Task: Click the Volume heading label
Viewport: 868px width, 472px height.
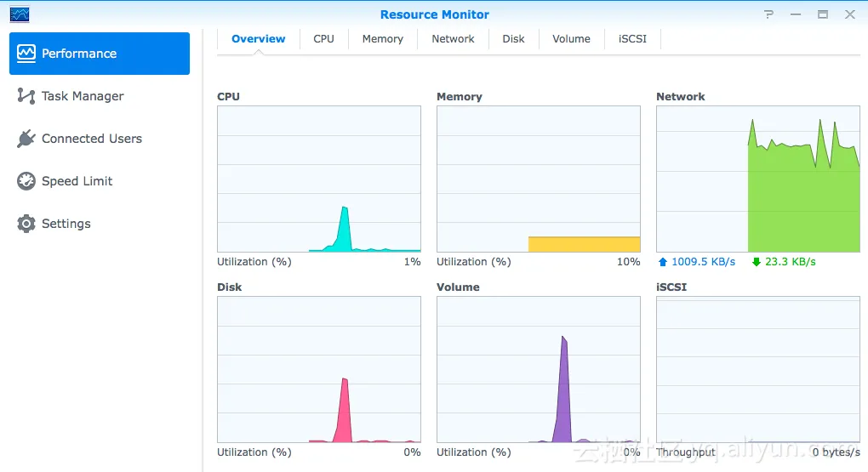Action: click(458, 287)
